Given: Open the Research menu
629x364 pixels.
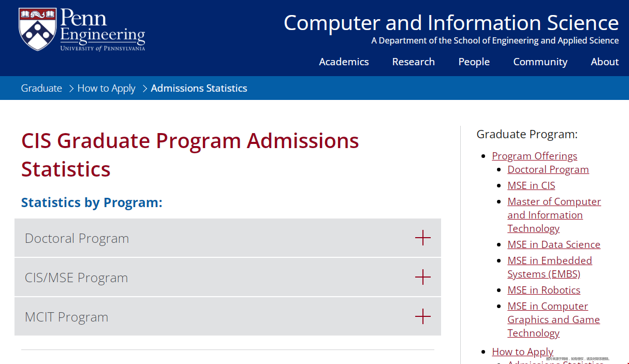Looking at the screenshot, I should [x=413, y=62].
